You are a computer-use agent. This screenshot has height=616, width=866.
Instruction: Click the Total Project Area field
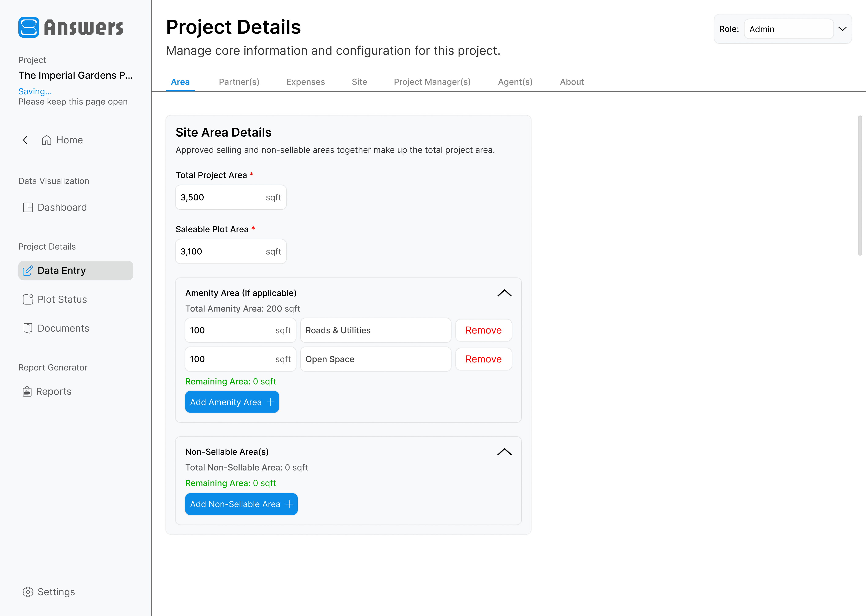[x=231, y=197]
